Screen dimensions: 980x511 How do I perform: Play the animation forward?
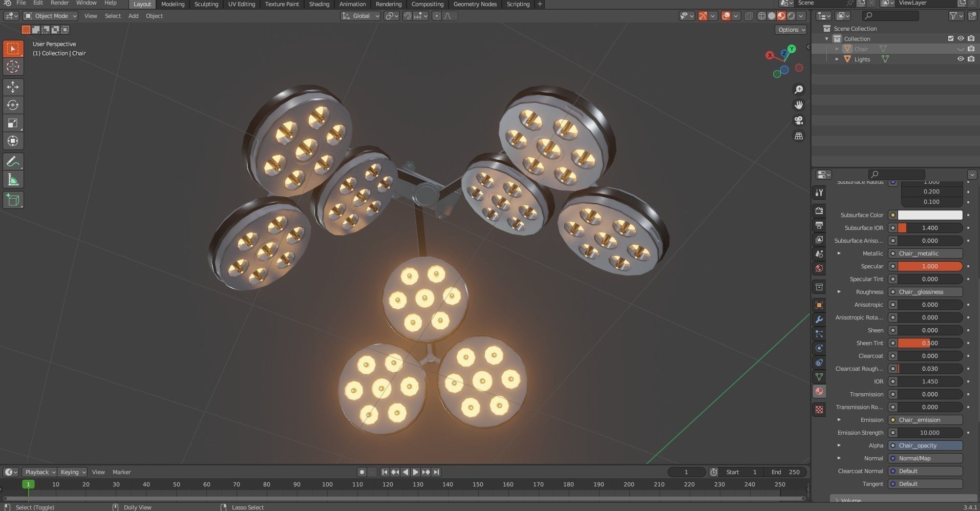[x=416, y=472]
